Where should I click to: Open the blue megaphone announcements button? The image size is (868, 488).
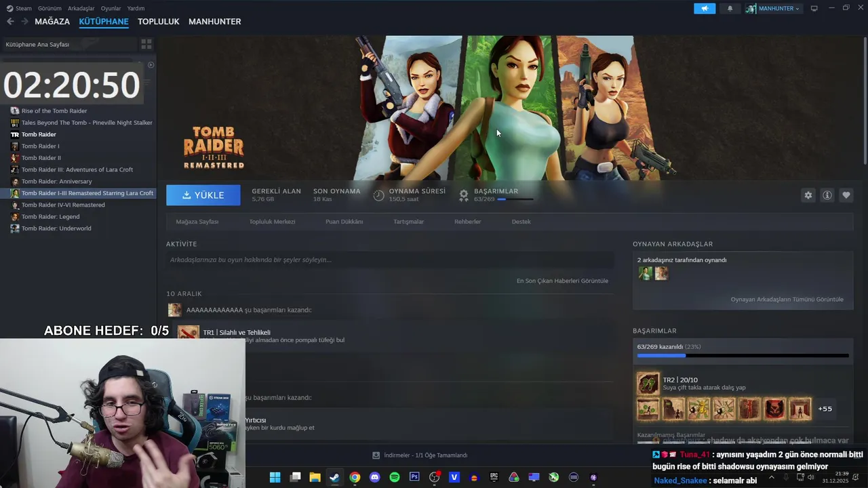(x=705, y=8)
